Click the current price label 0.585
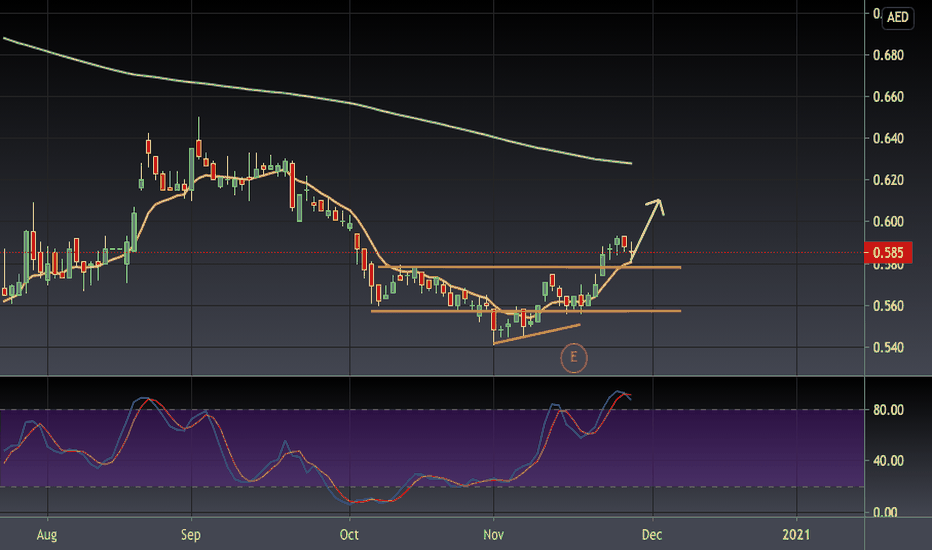Screen dimensions: 932x550 888,253
